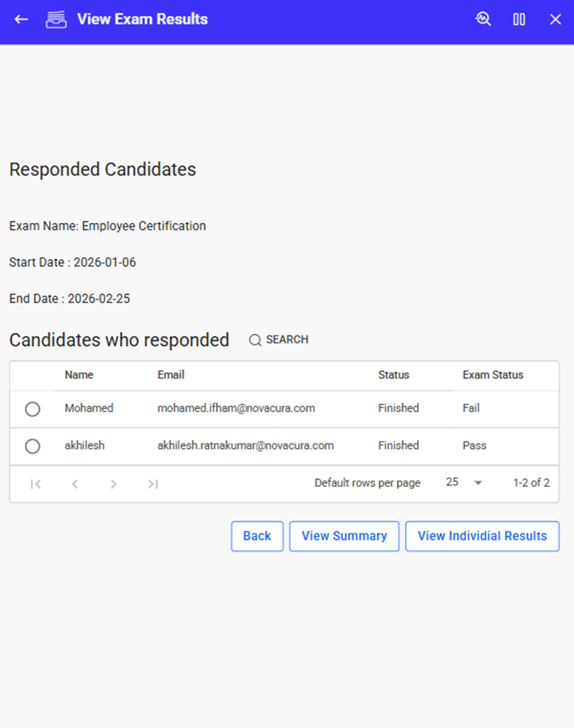Close the View Exam Results panel
This screenshot has height=728, width=574.
tap(555, 19)
